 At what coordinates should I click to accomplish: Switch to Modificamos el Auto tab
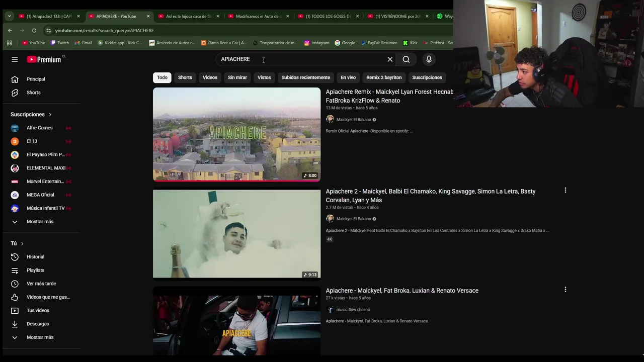[x=259, y=16]
